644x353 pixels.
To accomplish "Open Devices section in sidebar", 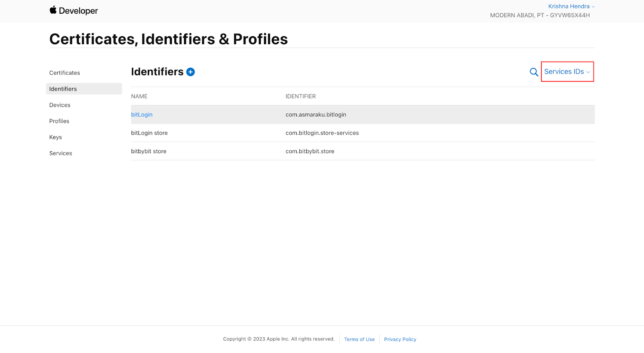I will pos(60,105).
